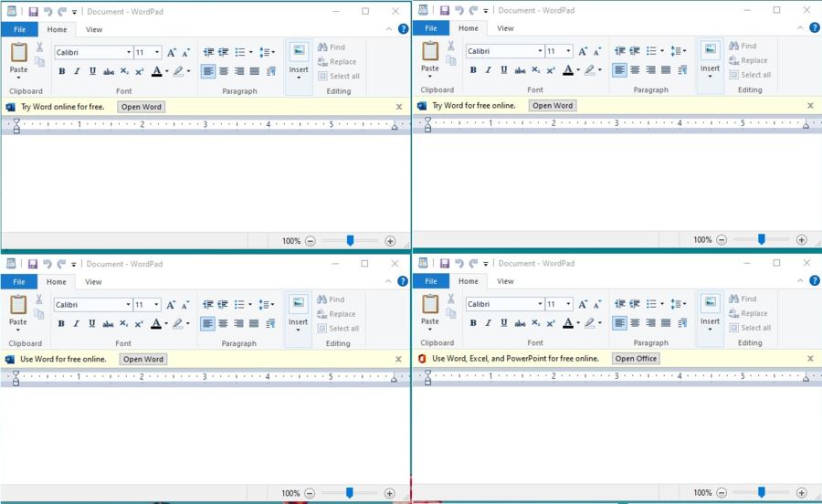Click Increase indent in the 'Use Word for free online' window
Viewport: 822px width, 504px height.
223,304
